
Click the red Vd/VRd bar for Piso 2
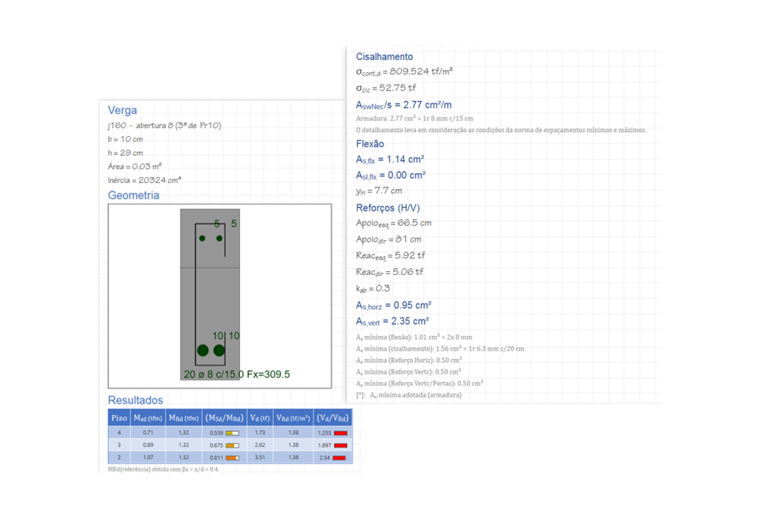point(340,458)
